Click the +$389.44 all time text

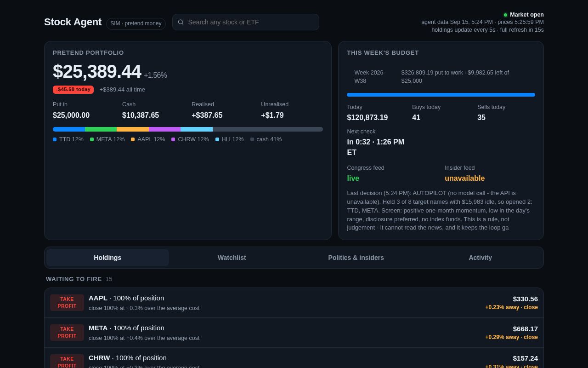click(x=122, y=90)
